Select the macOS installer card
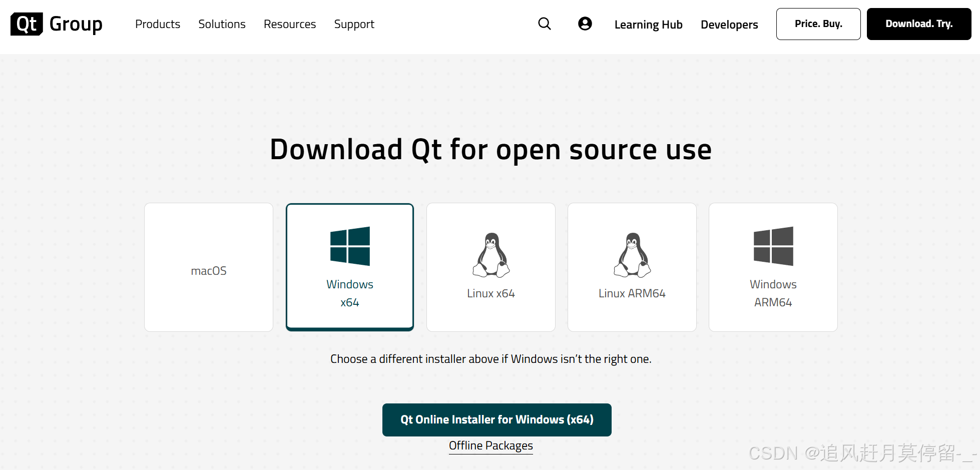Viewport: 980px width, 470px height. point(209,267)
